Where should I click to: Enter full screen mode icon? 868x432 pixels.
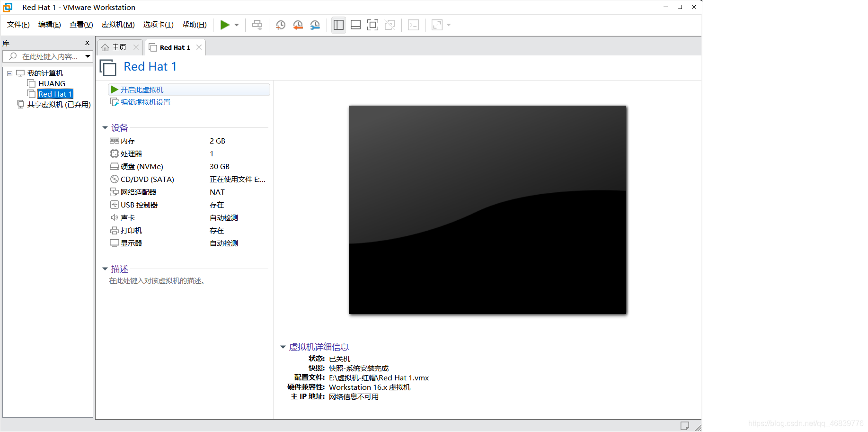pos(372,25)
